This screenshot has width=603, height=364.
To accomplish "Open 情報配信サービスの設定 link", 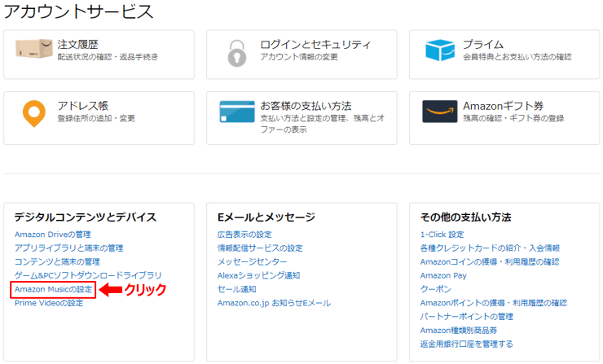I will click(260, 248).
